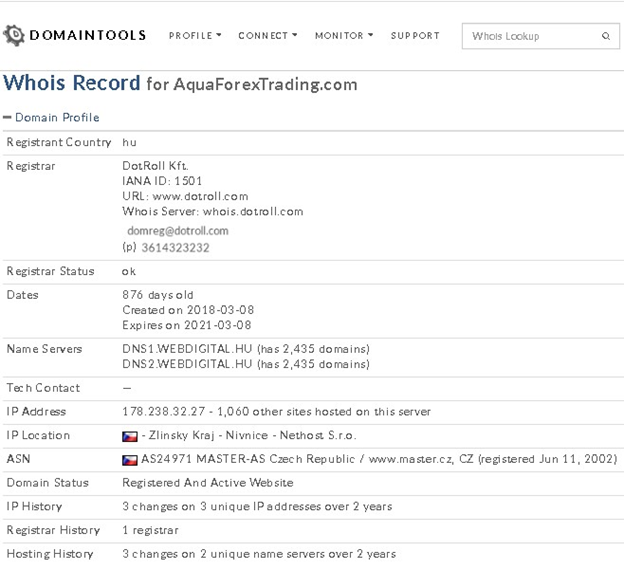This screenshot has height=570, width=624.
Task: Click the IP Location row label
Action: pyautogui.click(x=38, y=435)
